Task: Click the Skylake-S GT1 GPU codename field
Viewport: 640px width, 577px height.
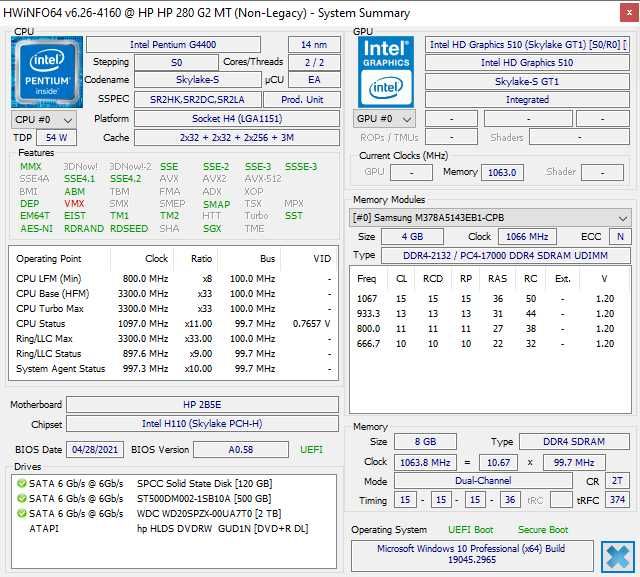Action: 527,82
